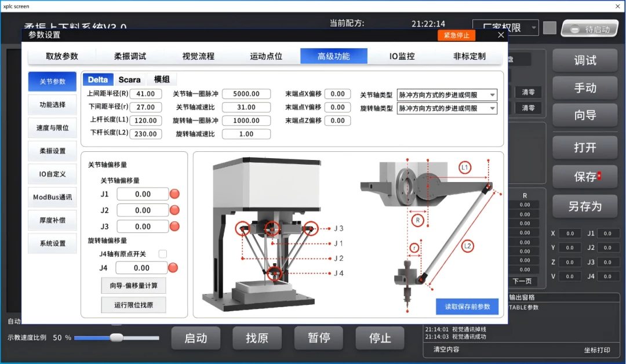Click 坐标打印 in the log panel
The width and height of the screenshot is (626, 364).
click(597, 350)
